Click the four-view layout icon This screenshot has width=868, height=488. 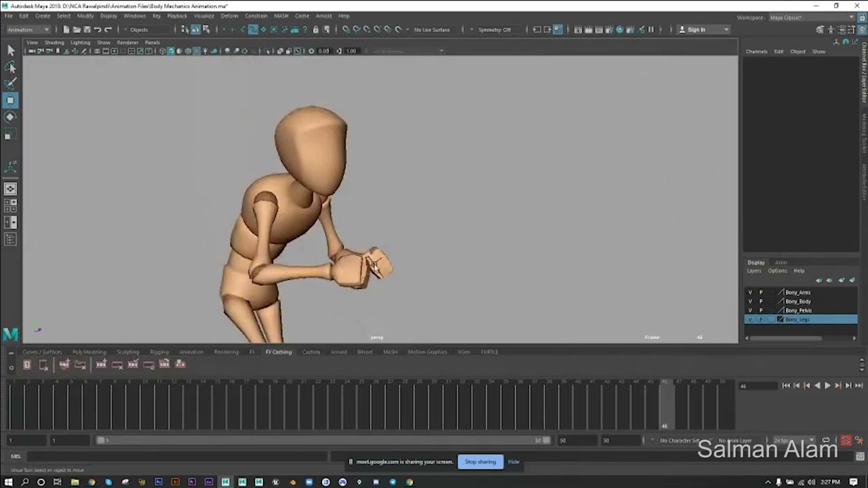(x=10, y=205)
